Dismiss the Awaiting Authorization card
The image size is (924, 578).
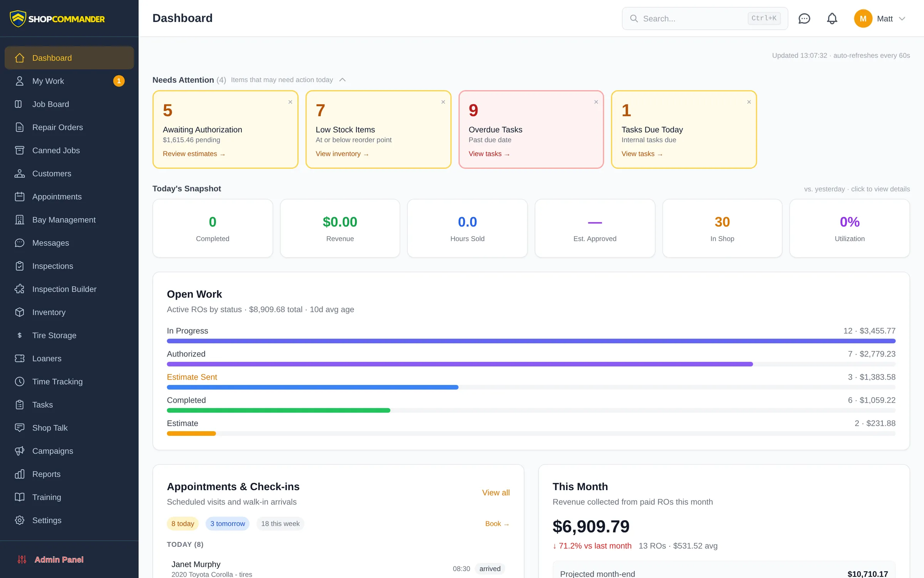pos(290,102)
